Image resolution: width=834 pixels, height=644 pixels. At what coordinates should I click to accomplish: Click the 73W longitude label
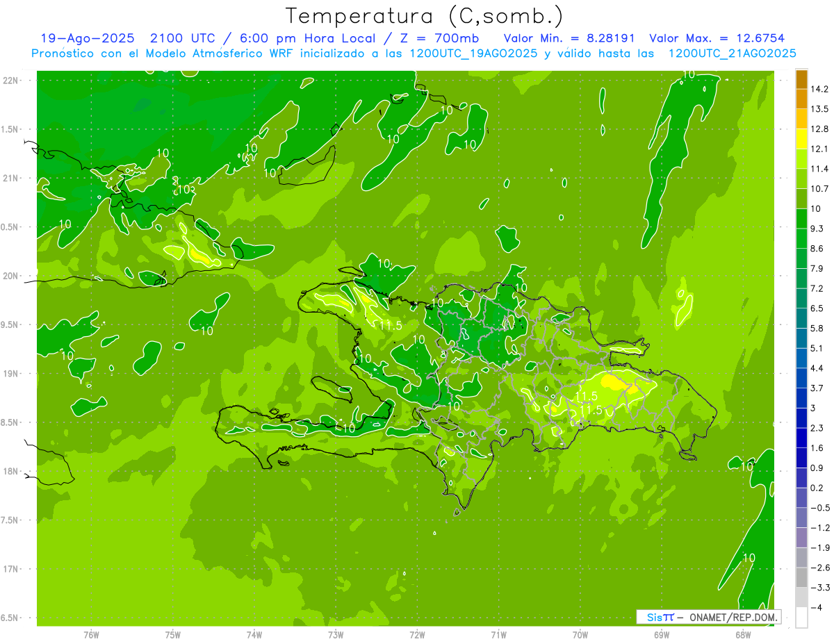click(336, 635)
